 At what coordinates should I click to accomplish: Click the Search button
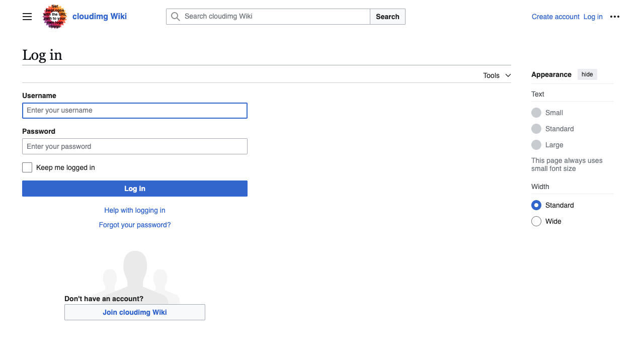(387, 17)
